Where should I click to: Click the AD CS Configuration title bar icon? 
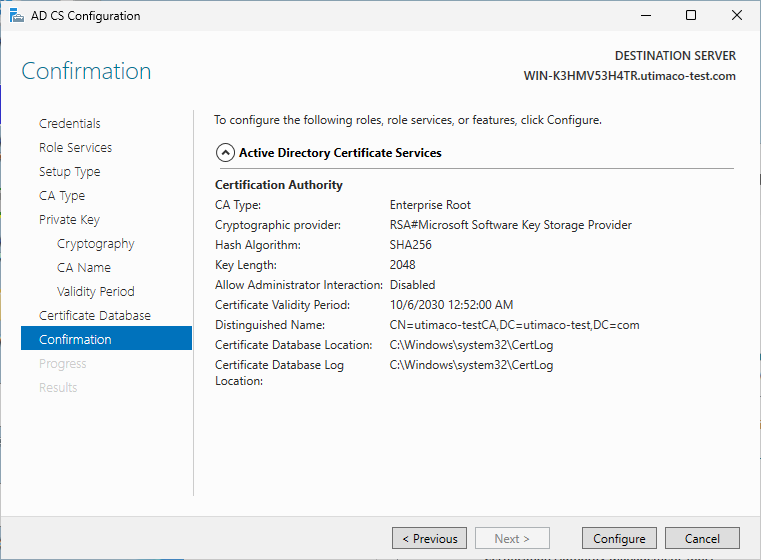tap(17, 16)
